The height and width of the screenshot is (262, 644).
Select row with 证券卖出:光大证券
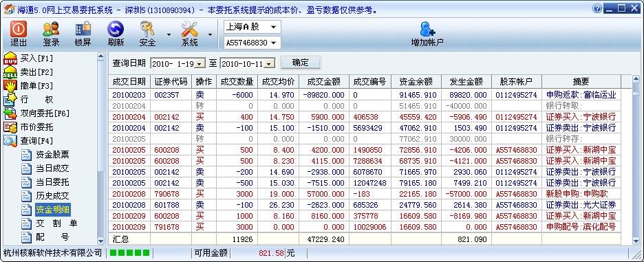(x=364, y=204)
